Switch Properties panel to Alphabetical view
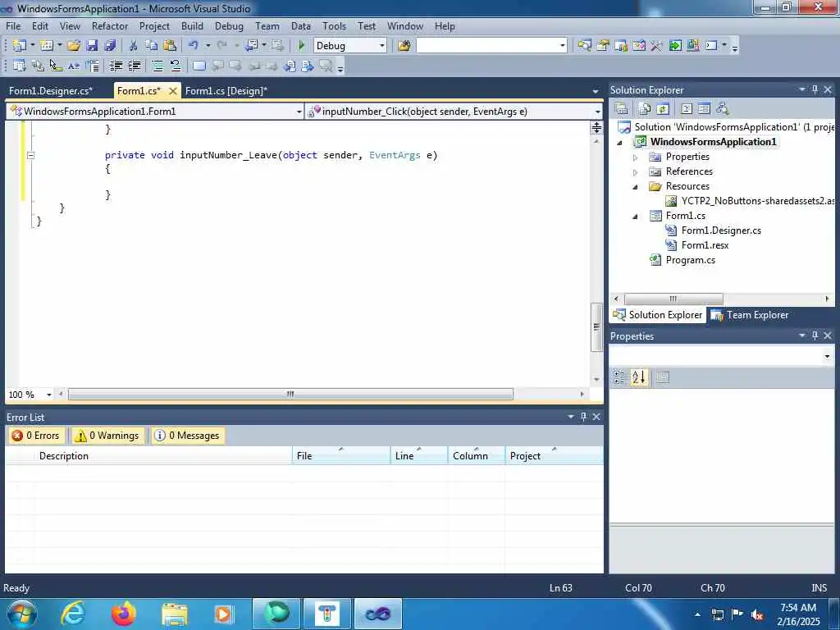 [x=638, y=377]
